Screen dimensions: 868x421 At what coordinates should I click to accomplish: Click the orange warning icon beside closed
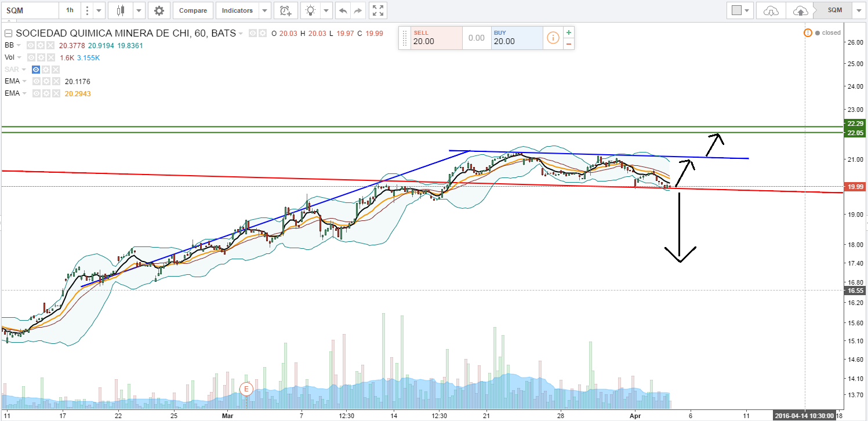808,33
